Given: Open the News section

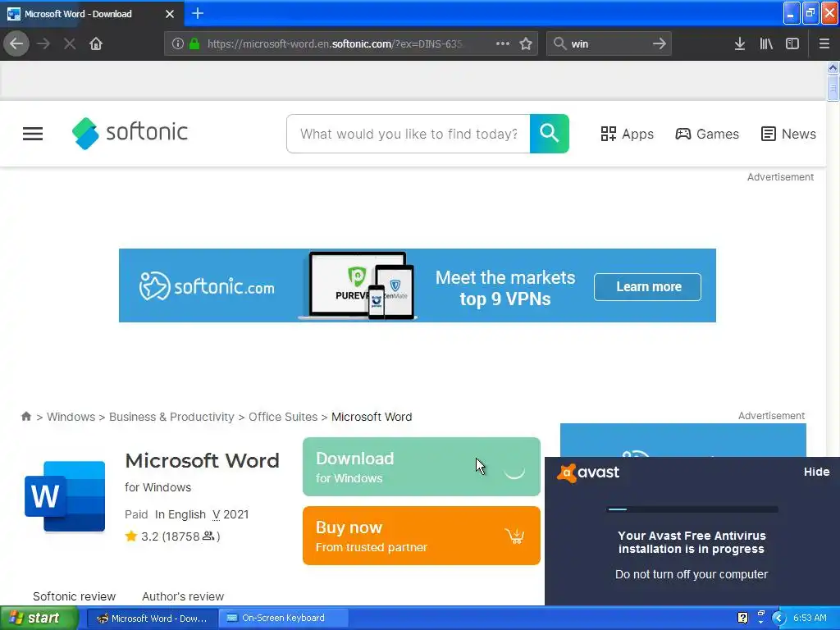Looking at the screenshot, I should click(788, 134).
